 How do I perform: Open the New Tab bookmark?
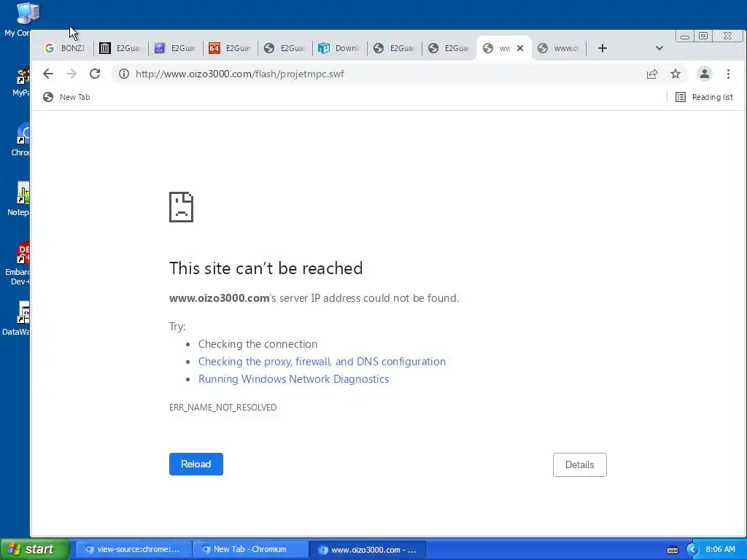pyautogui.click(x=66, y=97)
